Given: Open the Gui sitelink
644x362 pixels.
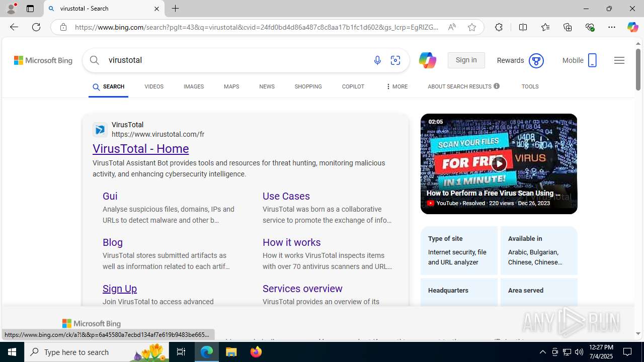Looking at the screenshot, I should [x=110, y=196].
